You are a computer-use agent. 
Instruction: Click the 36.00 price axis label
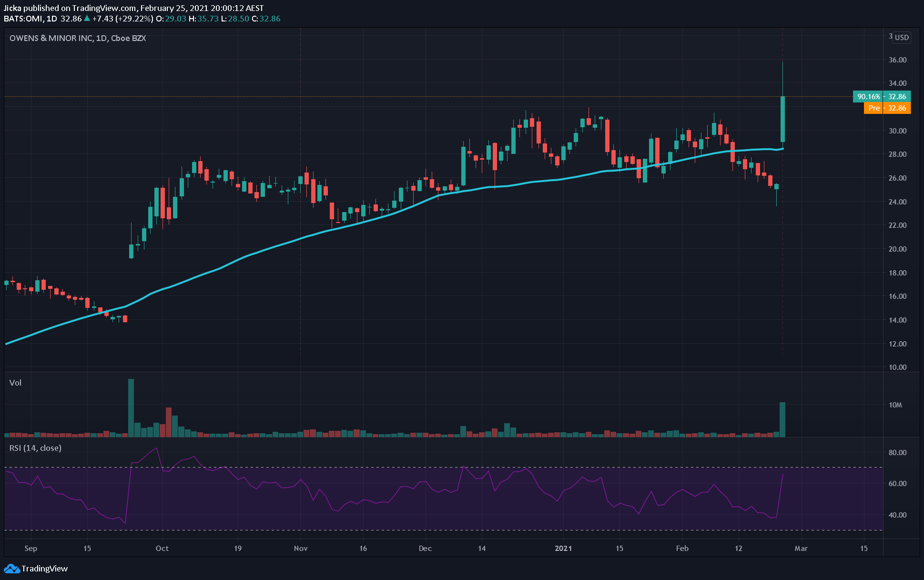(897, 60)
